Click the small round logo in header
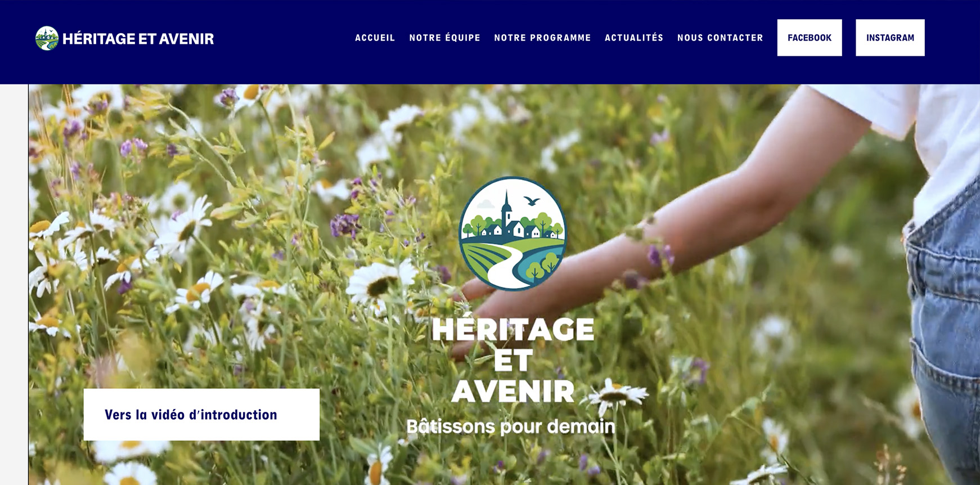Viewport: 980px width, 485px height. tap(47, 38)
